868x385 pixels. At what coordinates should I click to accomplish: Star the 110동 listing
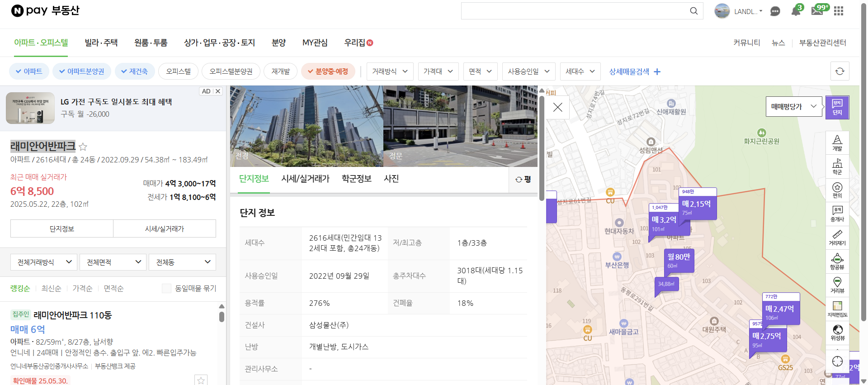pyautogui.click(x=201, y=380)
